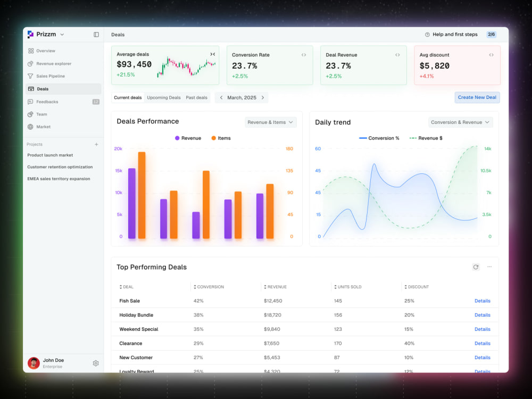
Task: Open Overview in the sidebar
Action: point(63,51)
